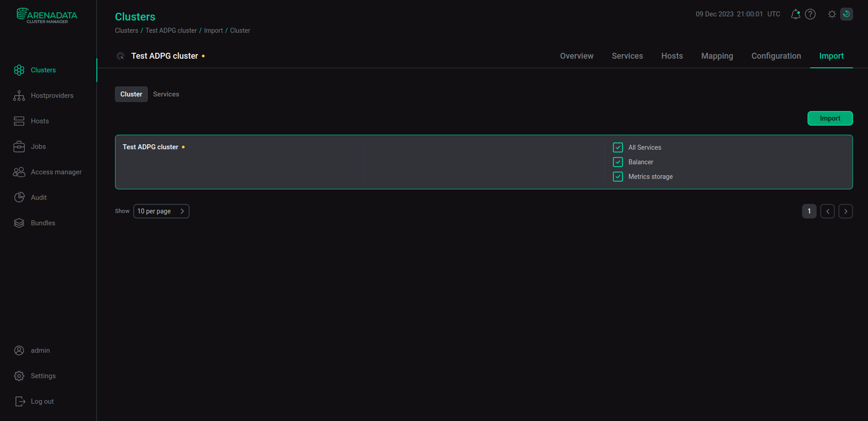
Task: Open the admin profile via user icon
Action: pyautogui.click(x=19, y=350)
